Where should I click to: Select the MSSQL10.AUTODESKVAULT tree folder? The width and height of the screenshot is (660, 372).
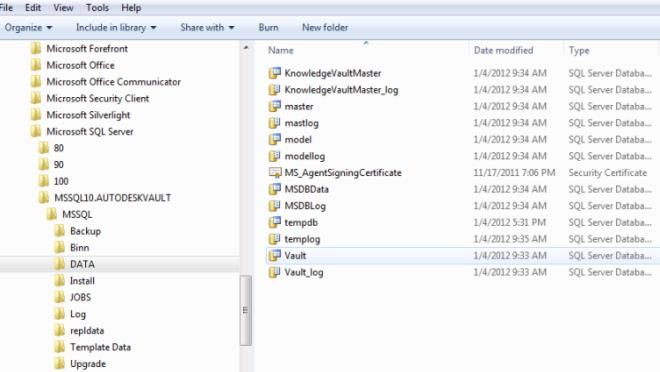112,198
